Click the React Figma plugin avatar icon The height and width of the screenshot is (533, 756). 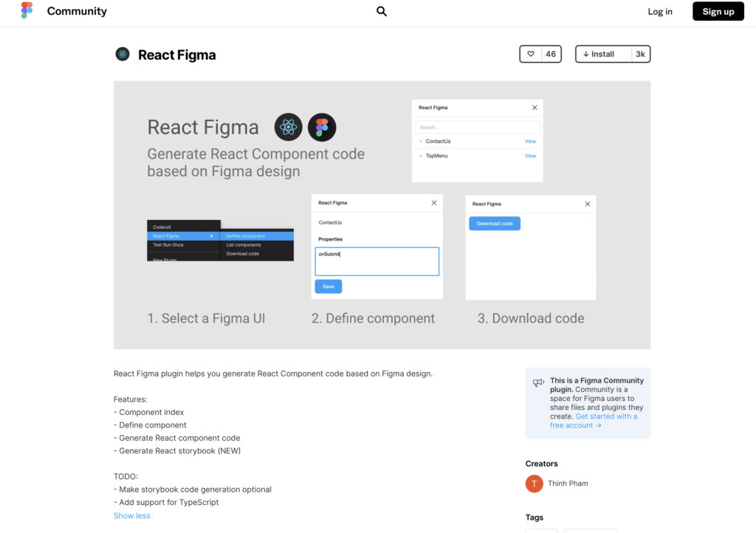(122, 54)
